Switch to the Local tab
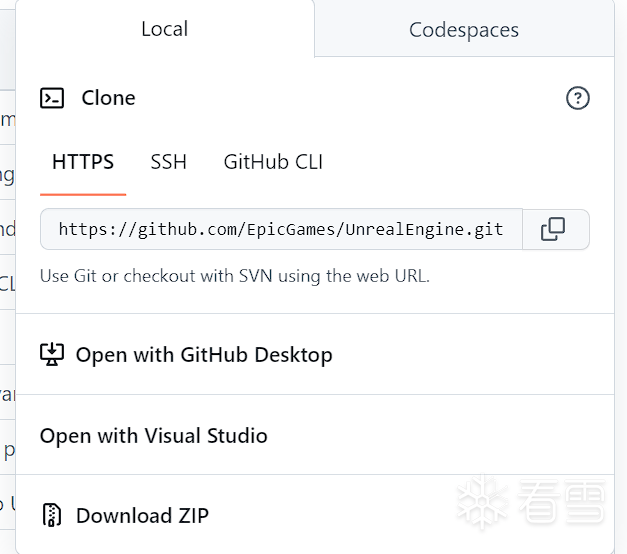This screenshot has width=627, height=554. point(164,29)
